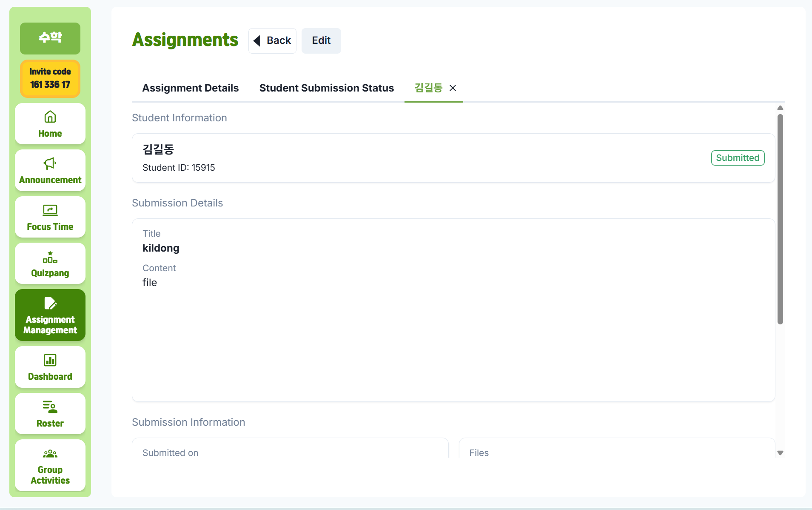
Task: Click the Edit button
Action: click(321, 41)
